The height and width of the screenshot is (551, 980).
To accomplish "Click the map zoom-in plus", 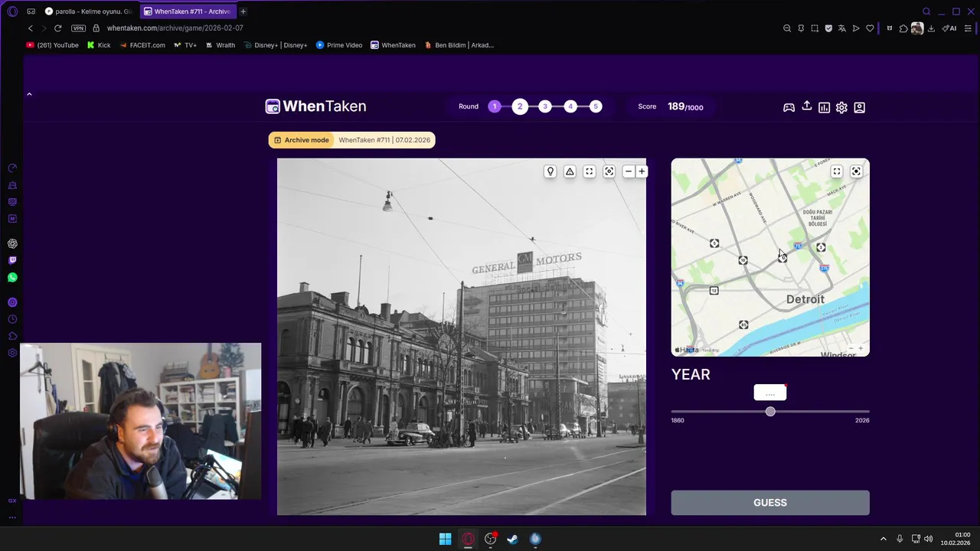I will click(x=861, y=349).
